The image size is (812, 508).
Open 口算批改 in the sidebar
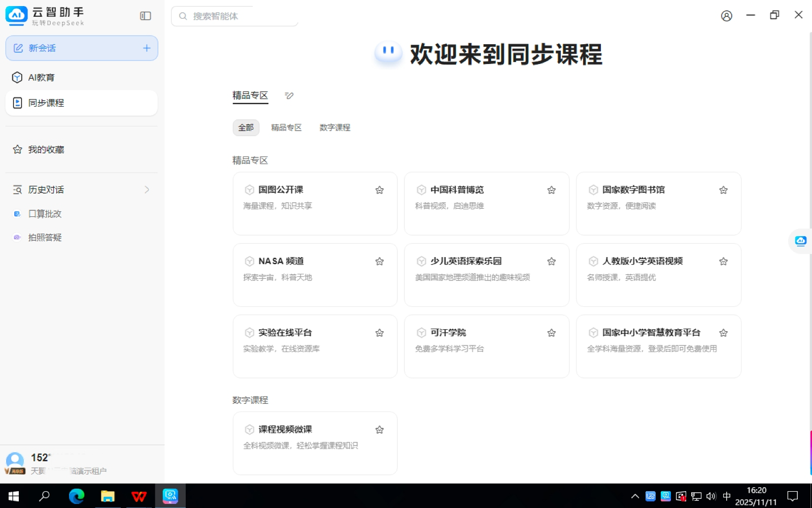(x=45, y=214)
